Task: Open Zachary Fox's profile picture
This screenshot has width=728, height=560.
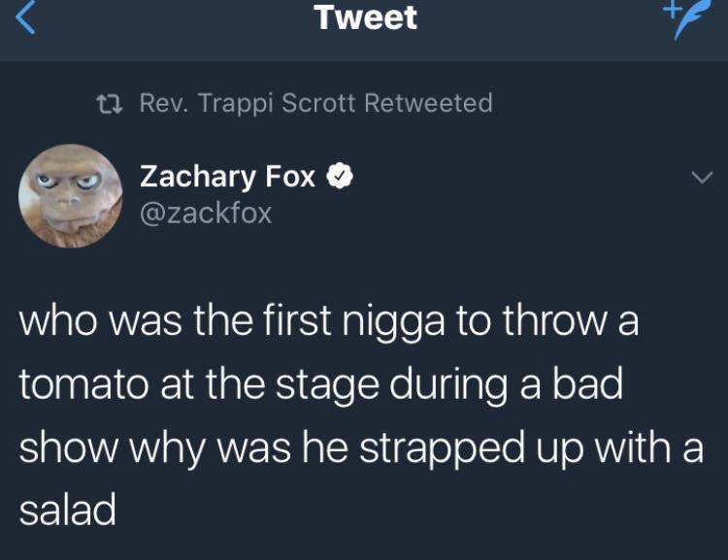Action: (x=68, y=196)
